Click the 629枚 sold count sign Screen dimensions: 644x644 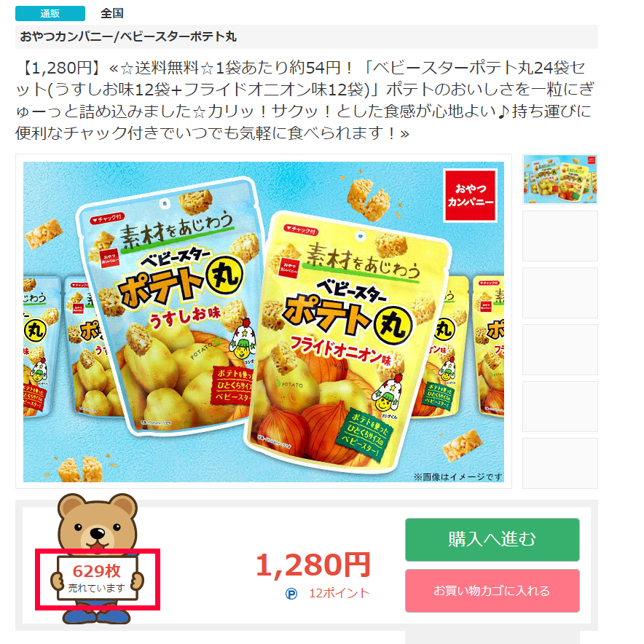click(x=97, y=578)
